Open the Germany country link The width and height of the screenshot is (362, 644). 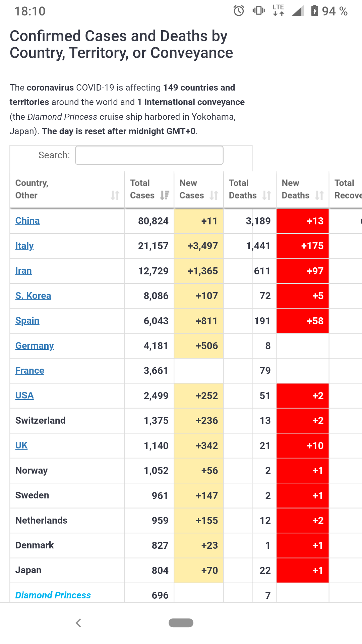35,346
